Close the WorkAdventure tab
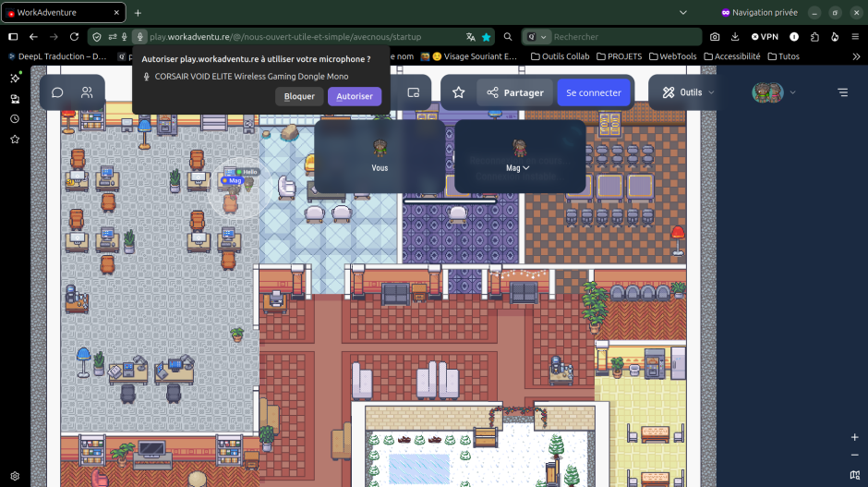The height and width of the screenshot is (487, 868). [116, 12]
